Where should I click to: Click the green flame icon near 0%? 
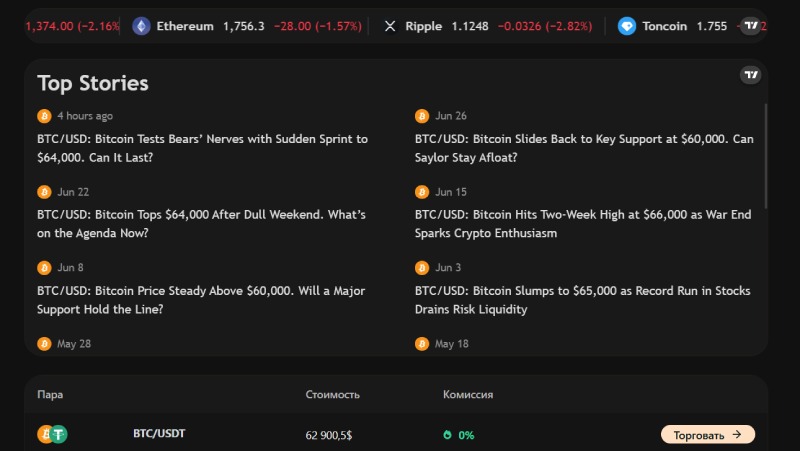pos(447,435)
